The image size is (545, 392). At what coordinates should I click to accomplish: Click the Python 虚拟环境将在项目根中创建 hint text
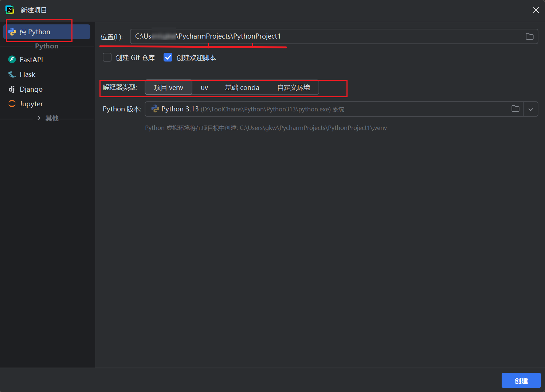tap(266, 128)
